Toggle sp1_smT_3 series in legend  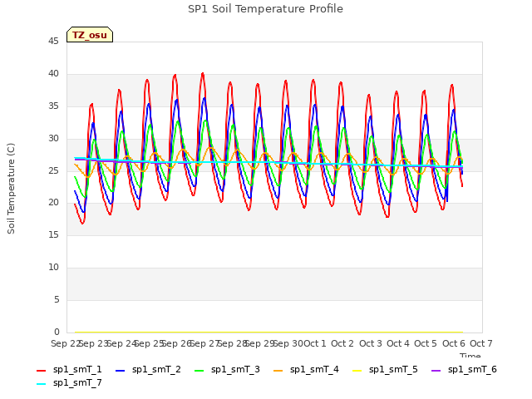click(227, 369)
